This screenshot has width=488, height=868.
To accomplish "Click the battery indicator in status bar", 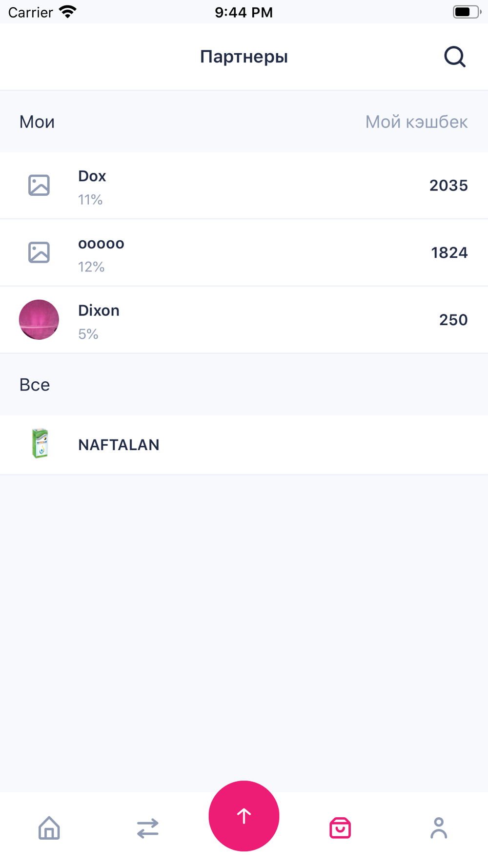I will [467, 12].
